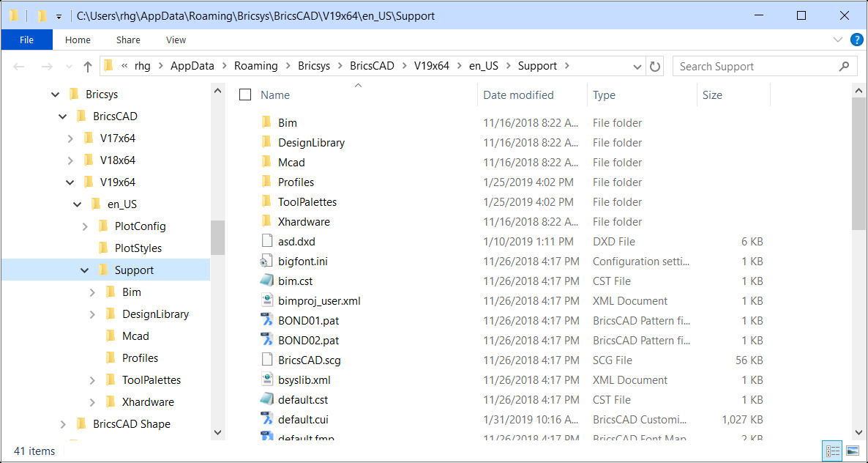Image resolution: width=868 pixels, height=463 pixels.
Task: Click the bimproj_user.xml file icon
Action: (x=267, y=300)
